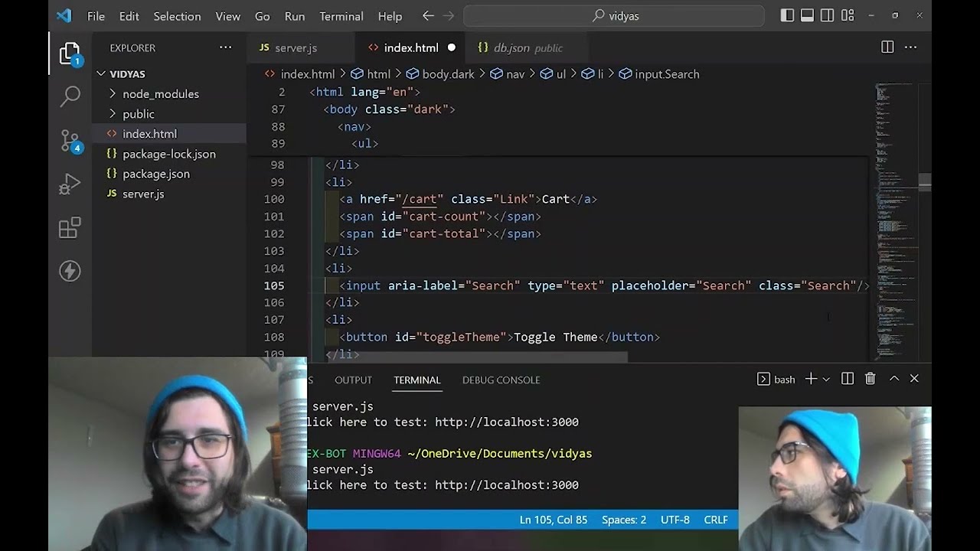Open package-lock.json in the Explorer
980x551 pixels.
(169, 154)
